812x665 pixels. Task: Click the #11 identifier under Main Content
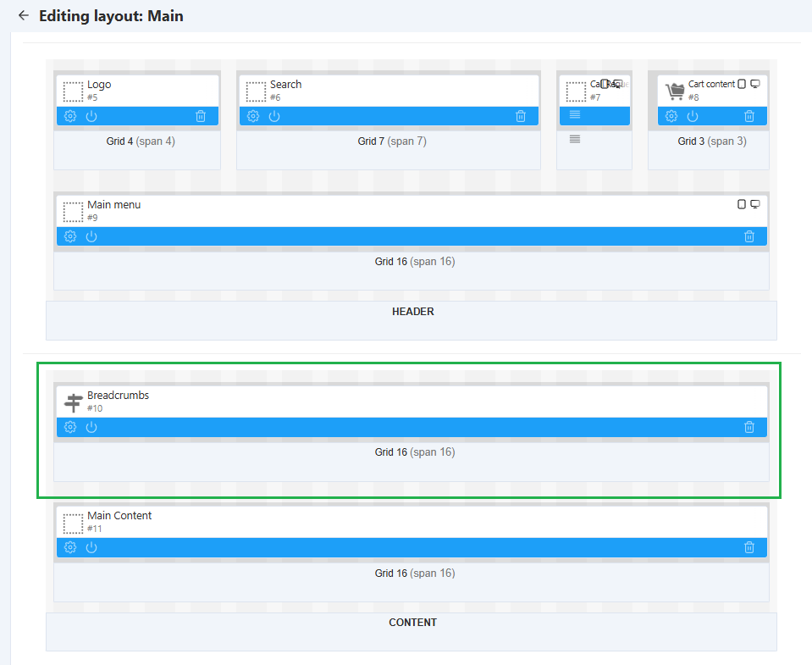click(94, 529)
